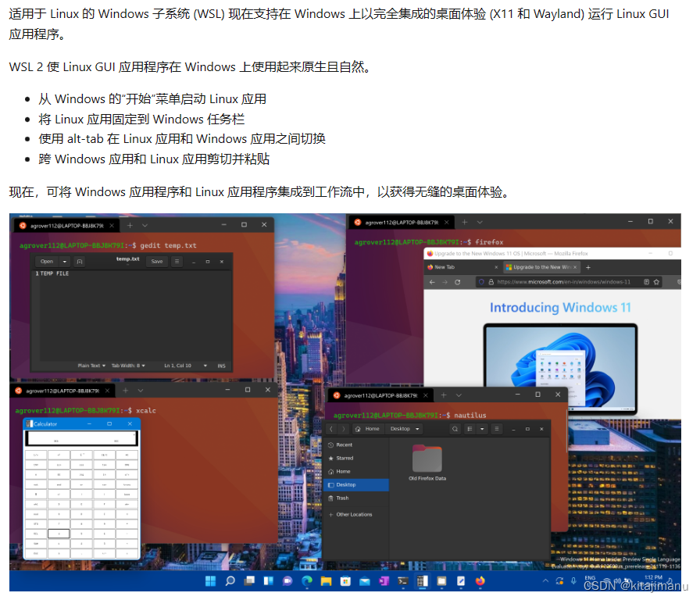Open Microsoft Edge from taskbar

click(x=307, y=580)
